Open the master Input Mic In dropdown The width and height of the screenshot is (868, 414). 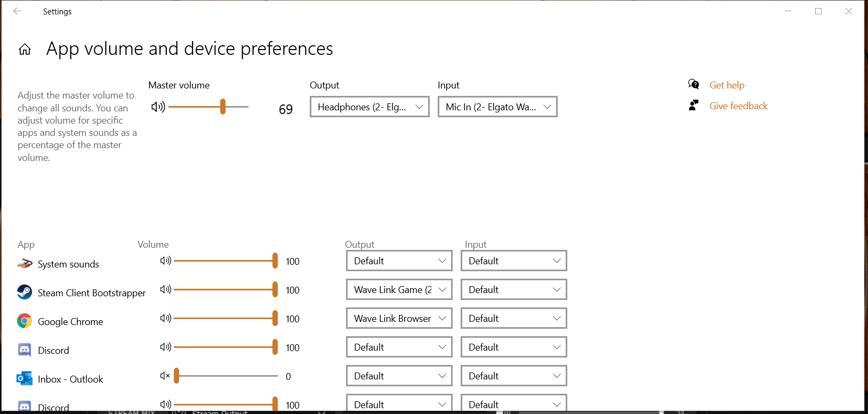coord(497,107)
